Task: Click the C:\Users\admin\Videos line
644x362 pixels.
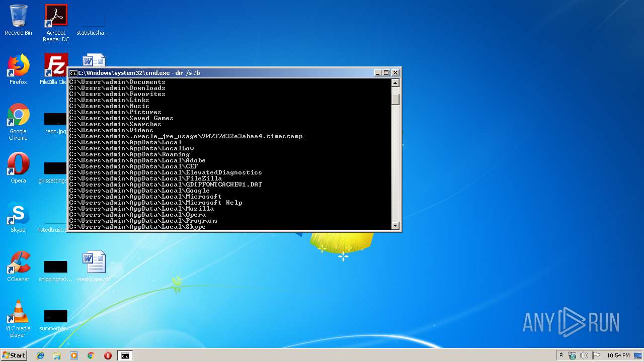Action: tap(111, 130)
